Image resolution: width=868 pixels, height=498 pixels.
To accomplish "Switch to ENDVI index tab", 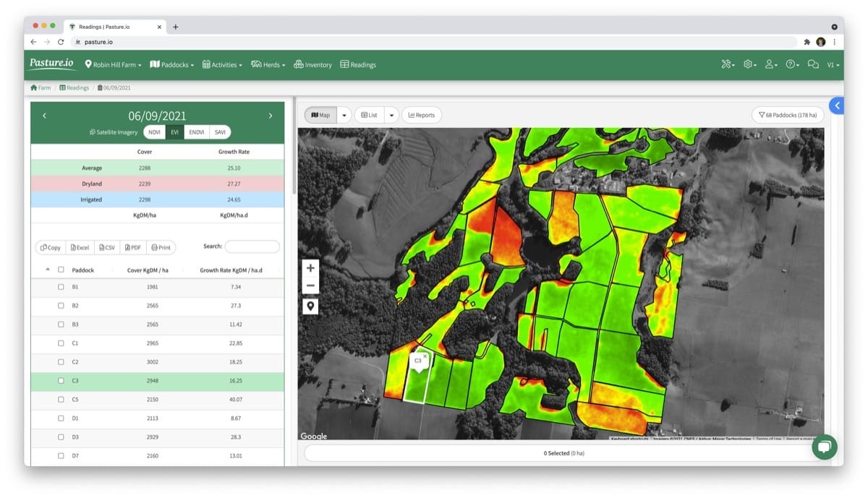I will (x=197, y=132).
